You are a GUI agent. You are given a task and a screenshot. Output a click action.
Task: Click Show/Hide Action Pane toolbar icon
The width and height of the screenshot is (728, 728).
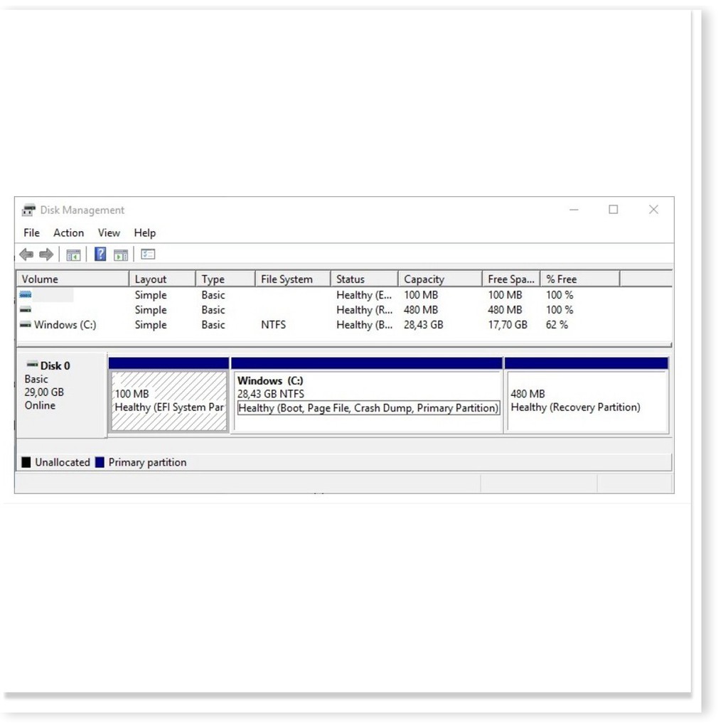click(121, 255)
